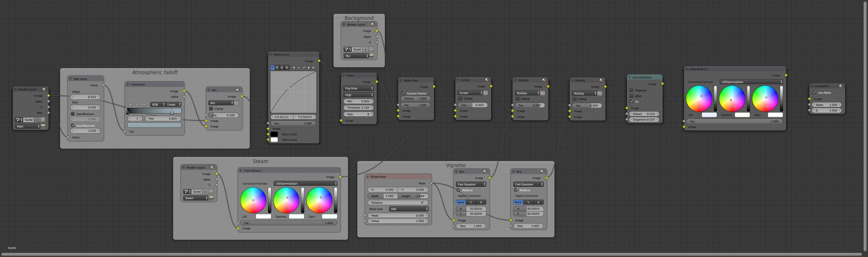Click user count 4 in Background Render Layers node
This screenshot has width=868, height=257.
(x=366, y=49)
